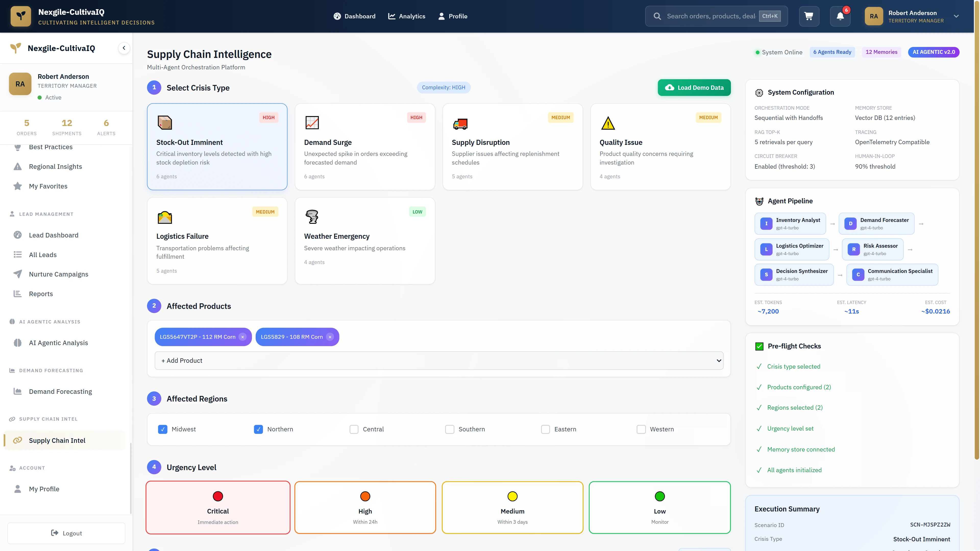Click the search magnifier icon
Image resolution: width=980 pixels, height=551 pixels.
coord(657,16)
